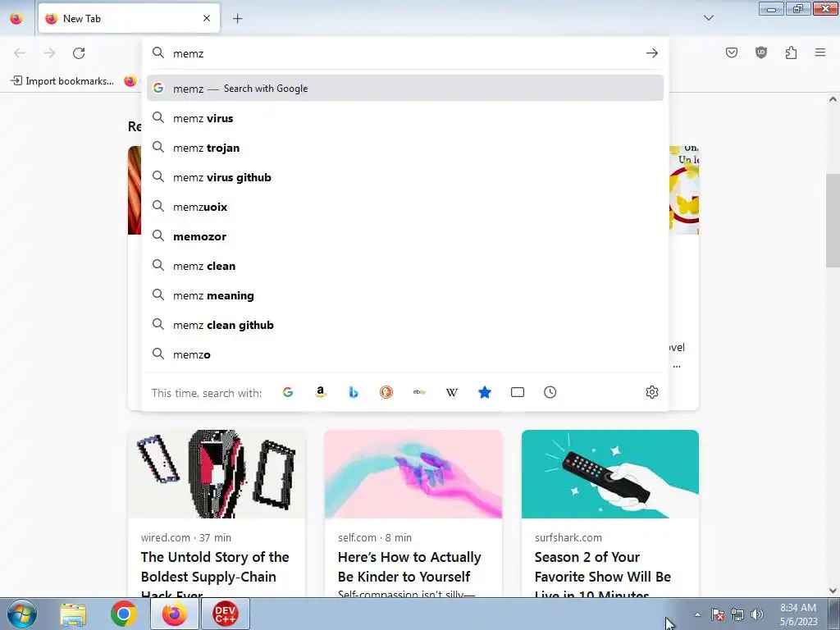Open a new tab with plus button
Screen dimensions: 840x630
[x=237, y=19]
